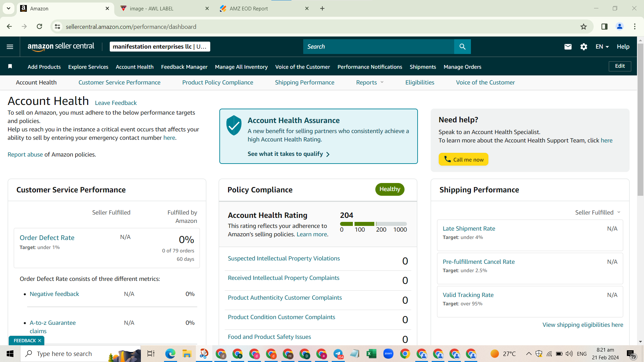Open Product Authenticity Customer Complaints link

[x=285, y=298]
